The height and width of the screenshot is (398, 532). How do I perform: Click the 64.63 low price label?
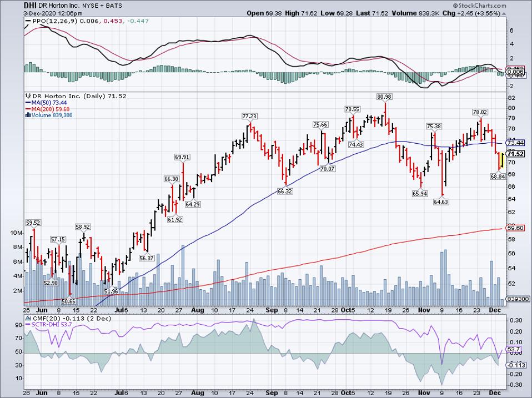(x=441, y=202)
